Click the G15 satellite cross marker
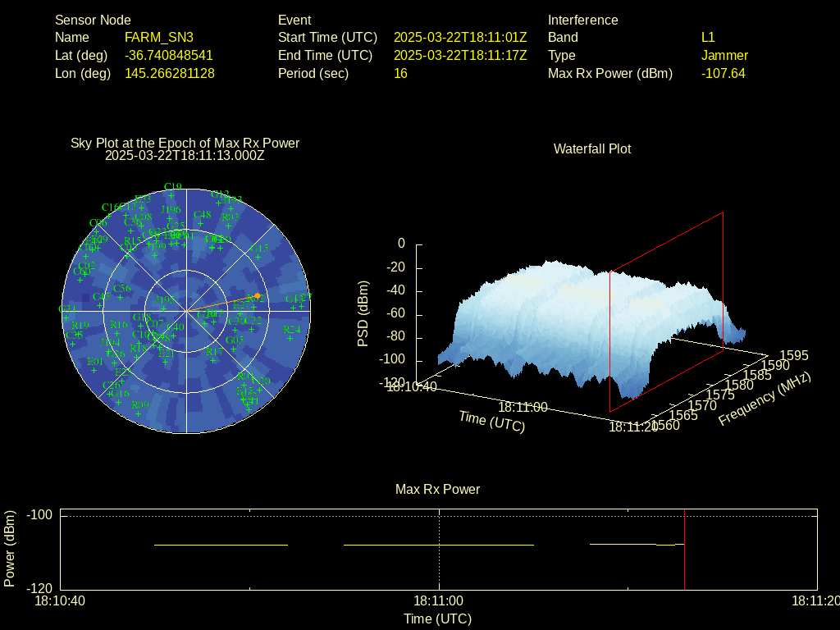Viewport: 840px width, 630px height. pos(258,257)
